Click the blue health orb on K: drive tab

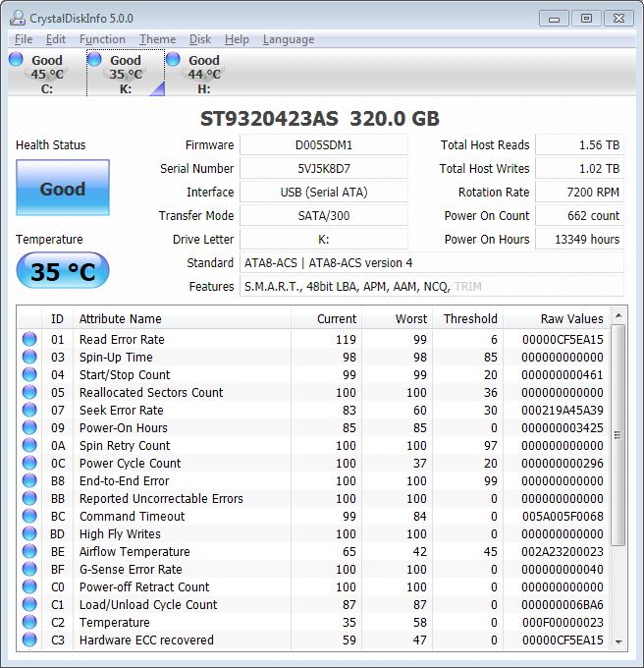(94, 59)
